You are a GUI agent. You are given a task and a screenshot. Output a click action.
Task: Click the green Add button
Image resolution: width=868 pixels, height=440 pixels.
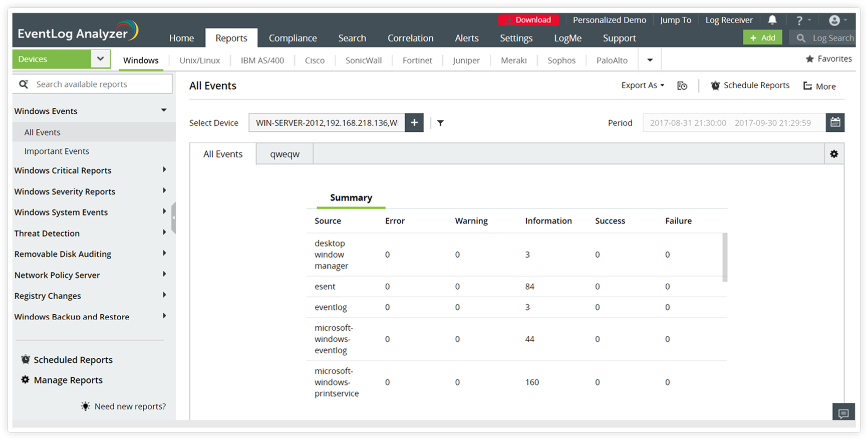[762, 38]
